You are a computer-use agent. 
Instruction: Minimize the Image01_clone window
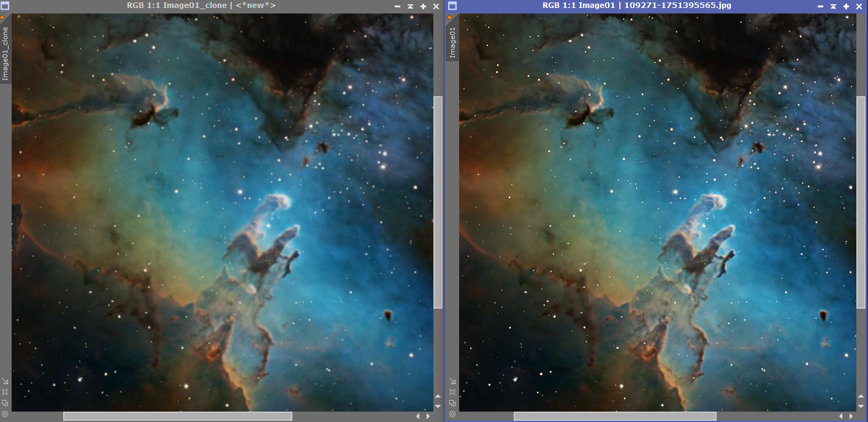coord(397,6)
